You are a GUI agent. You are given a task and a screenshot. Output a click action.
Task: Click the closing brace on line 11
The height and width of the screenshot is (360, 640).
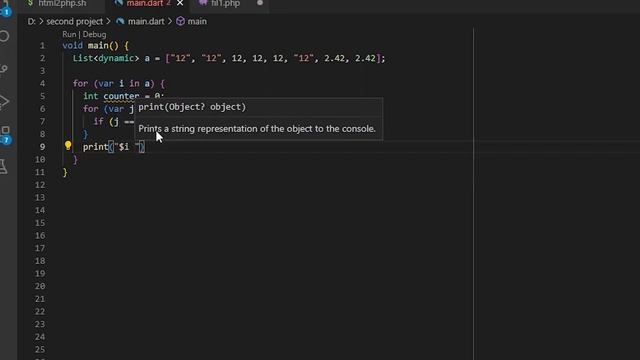[x=65, y=172]
